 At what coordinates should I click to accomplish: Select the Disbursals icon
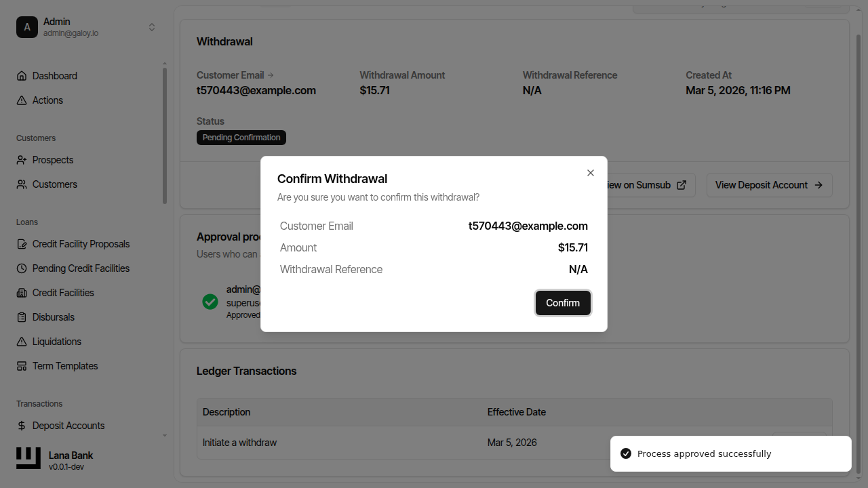click(22, 317)
